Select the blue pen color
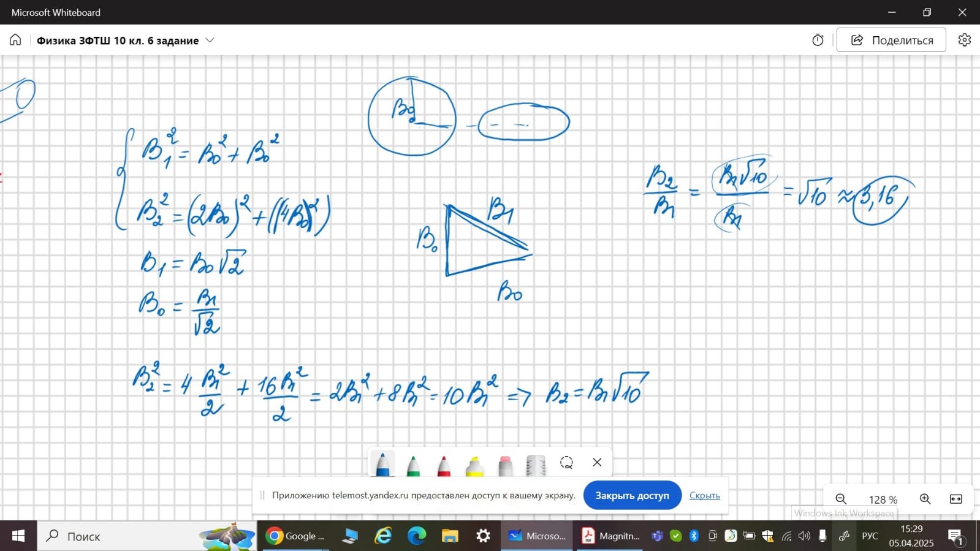The image size is (980, 551). 382,464
